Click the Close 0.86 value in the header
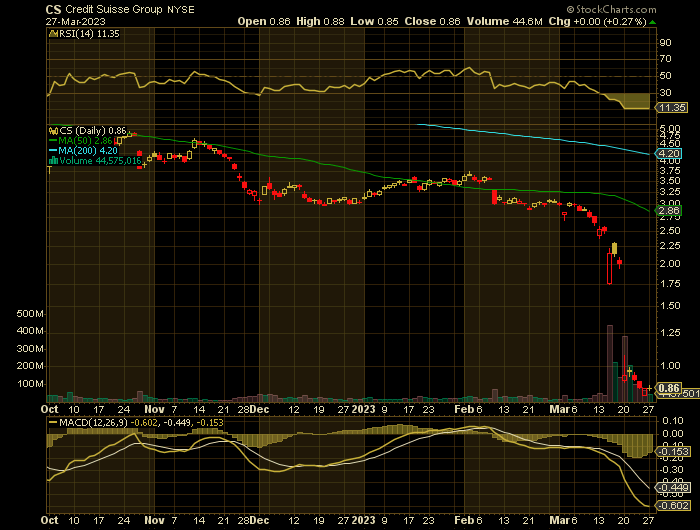Image resolution: width=700 pixels, height=530 pixels. coord(432,21)
